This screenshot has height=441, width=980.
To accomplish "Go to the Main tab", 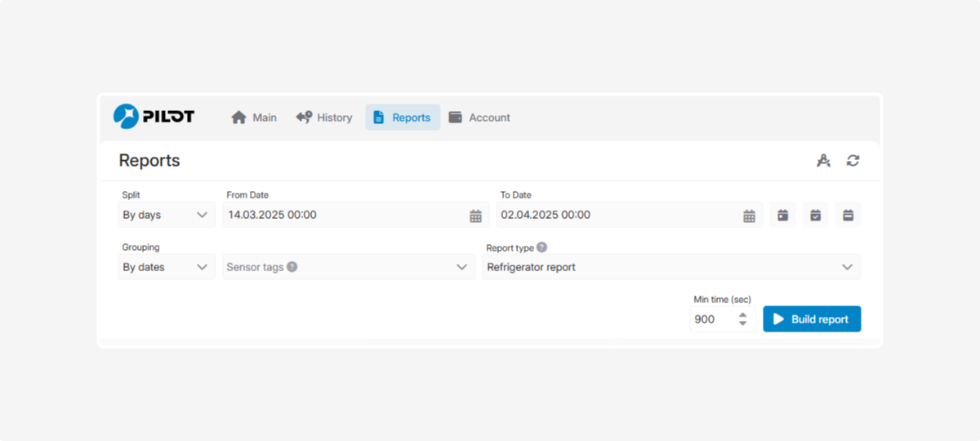I will click(254, 118).
